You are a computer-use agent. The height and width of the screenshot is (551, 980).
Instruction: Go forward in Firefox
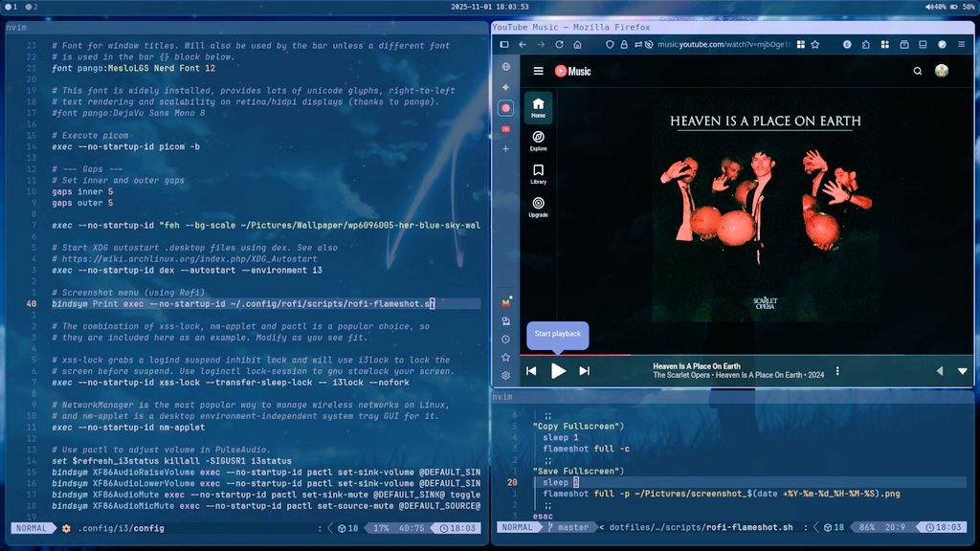(x=541, y=44)
